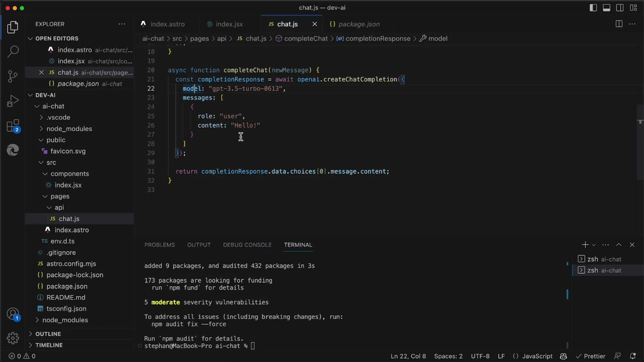644x362 pixels.
Task: Maximize the panel with up chevron
Action: pos(619,245)
